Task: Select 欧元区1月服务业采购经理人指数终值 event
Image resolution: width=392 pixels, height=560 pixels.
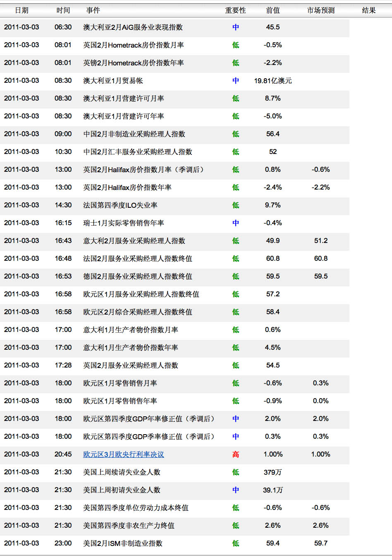Action: tap(141, 294)
